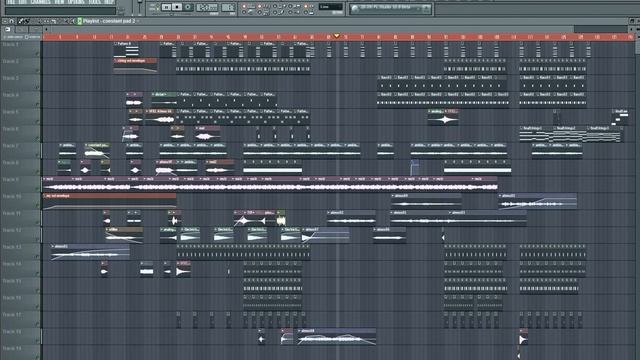Mute Track 6 via its green LED
This screenshot has width=640, height=360.
pyautogui.click(x=37, y=138)
